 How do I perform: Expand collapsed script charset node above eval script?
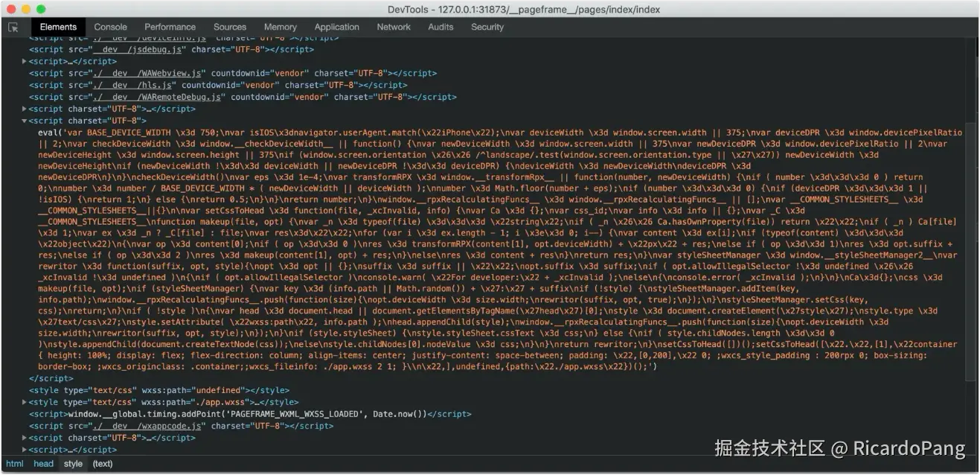click(x=25, y=109)
